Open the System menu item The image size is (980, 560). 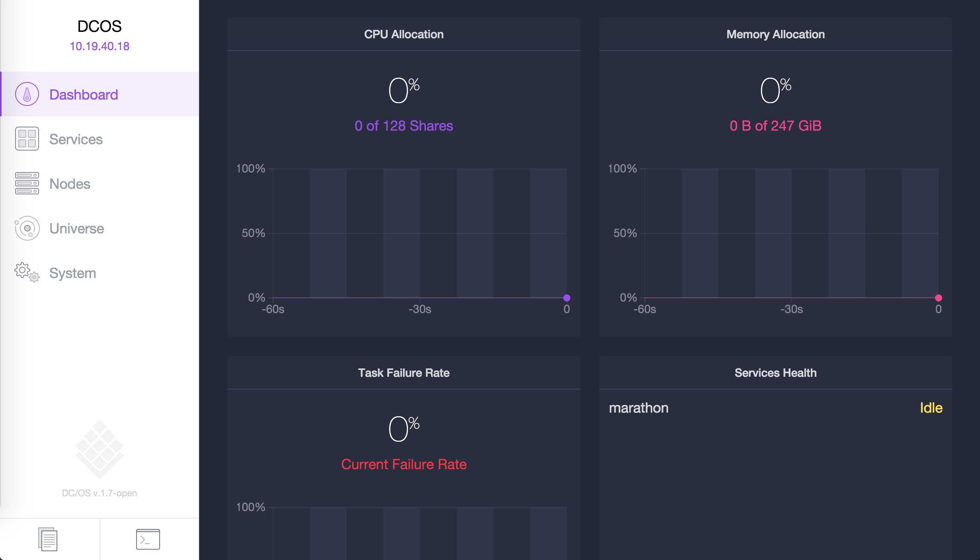pyautogui.click(x=73, y=273)
